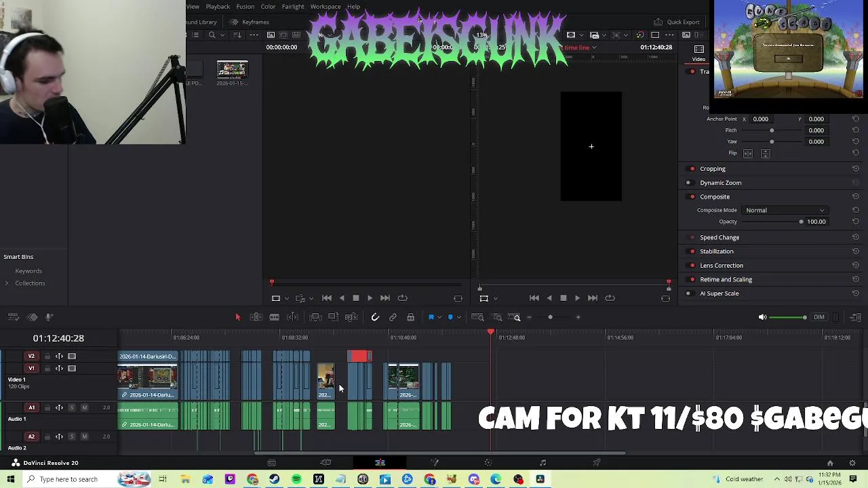Lock video track V2

click(46, 357)
